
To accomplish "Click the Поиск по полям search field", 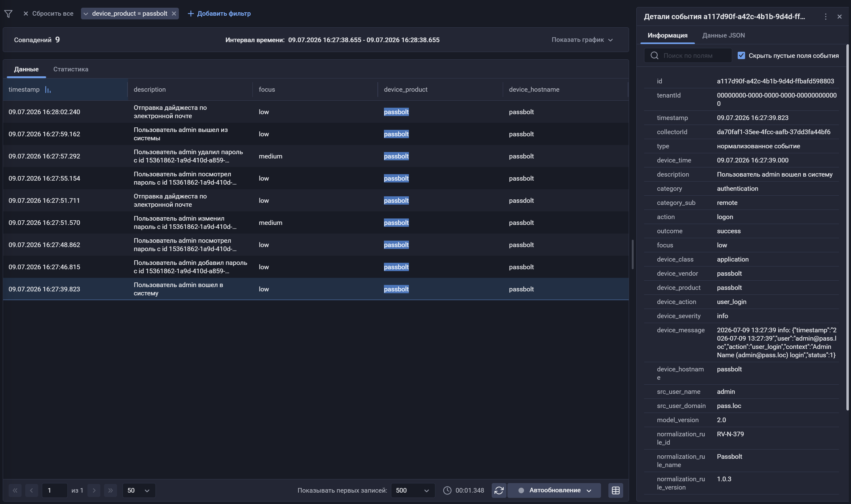I will click(688, 55).
